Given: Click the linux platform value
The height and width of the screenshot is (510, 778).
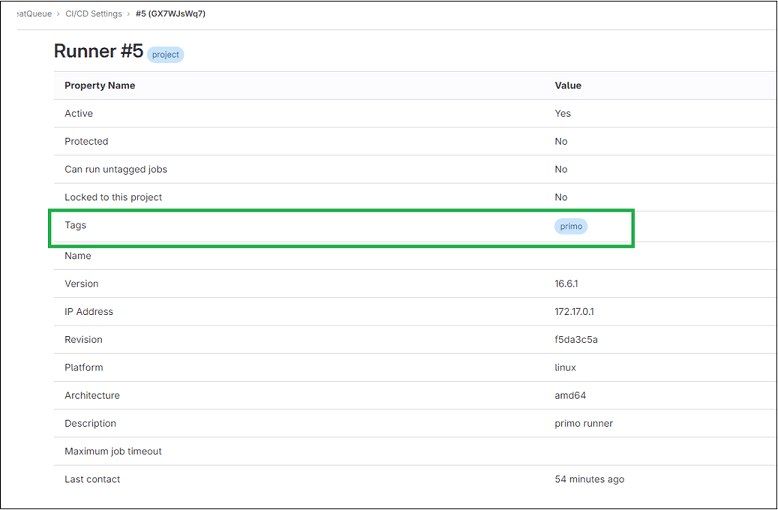Looking at the screenshot, I should click(x=565, y=368).
